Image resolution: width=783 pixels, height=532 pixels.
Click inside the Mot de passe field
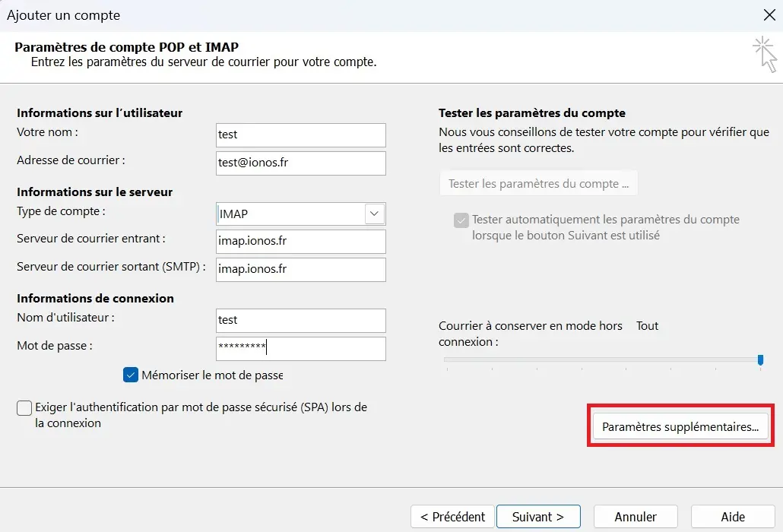(x=300, y=347)
